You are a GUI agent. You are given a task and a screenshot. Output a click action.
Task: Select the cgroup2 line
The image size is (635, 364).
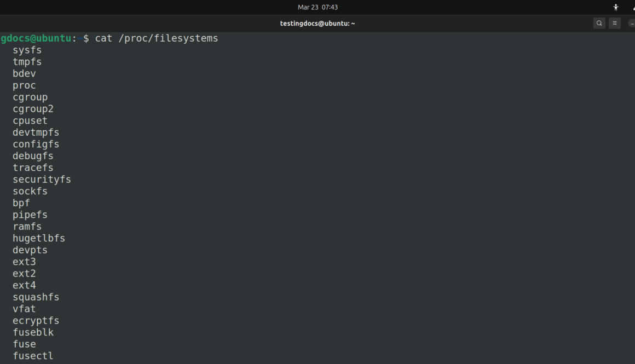(x=33, y=109)
